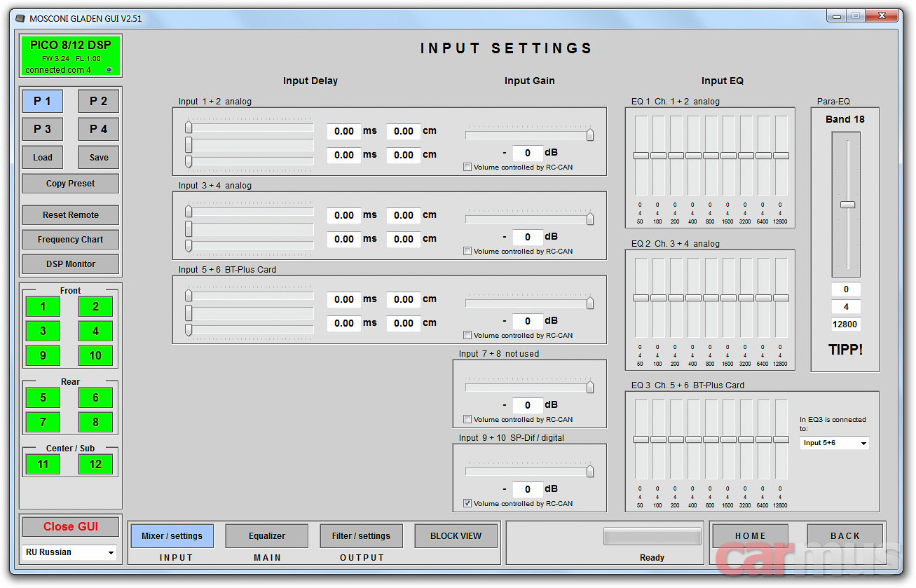Click Para-EQ frequency field showing 12800
The width and height of the screenshot is (916, 588).
(x=846, y=324)
